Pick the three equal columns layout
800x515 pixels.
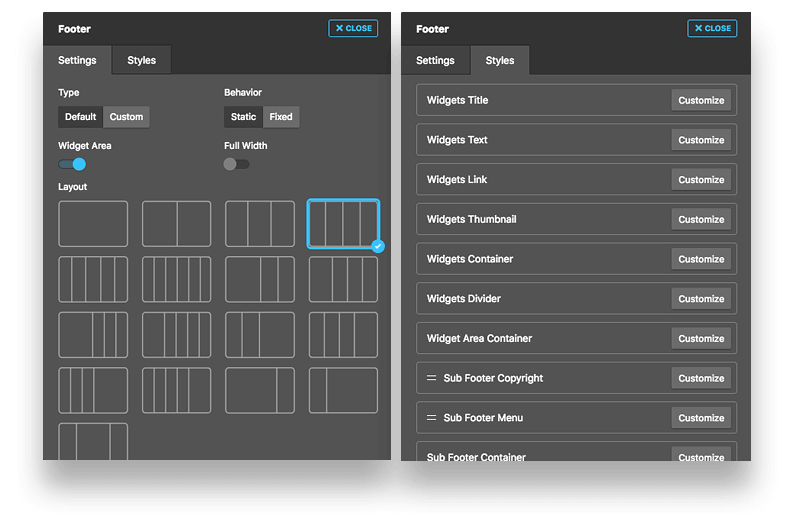click(260, 224)
